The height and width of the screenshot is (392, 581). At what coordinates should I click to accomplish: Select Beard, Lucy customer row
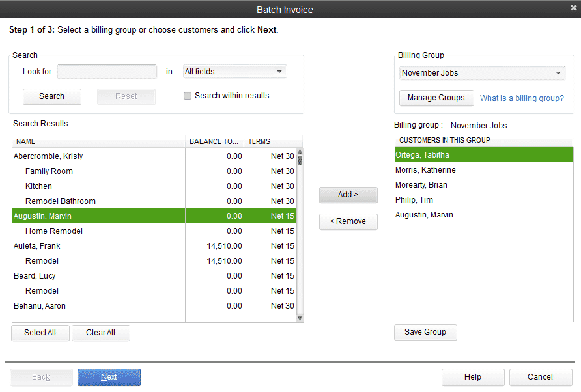[x=154, y=276]
